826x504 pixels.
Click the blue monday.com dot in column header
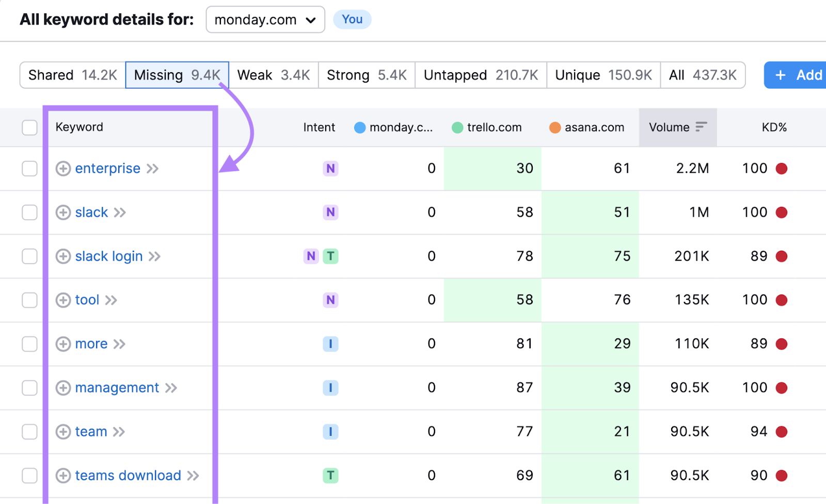(x=359, y=127)
